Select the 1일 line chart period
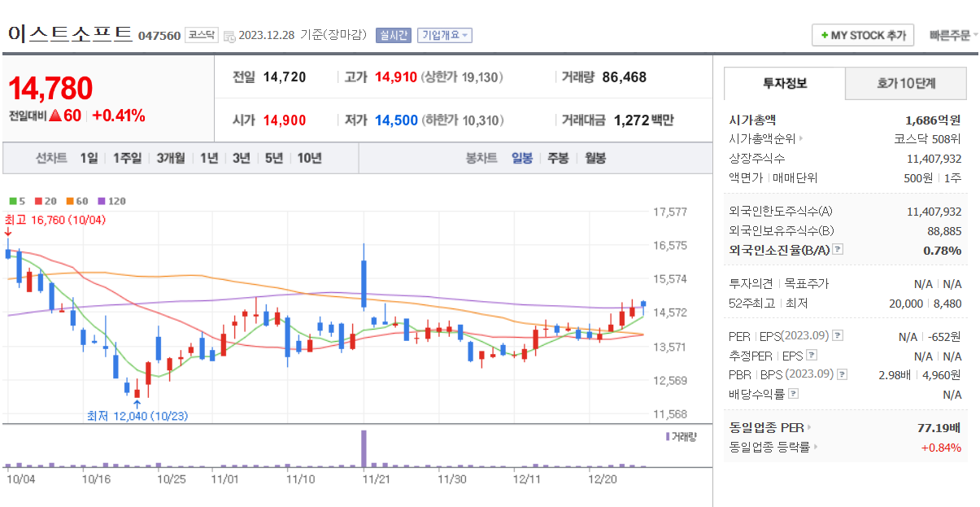 click(x=89, y=159)
